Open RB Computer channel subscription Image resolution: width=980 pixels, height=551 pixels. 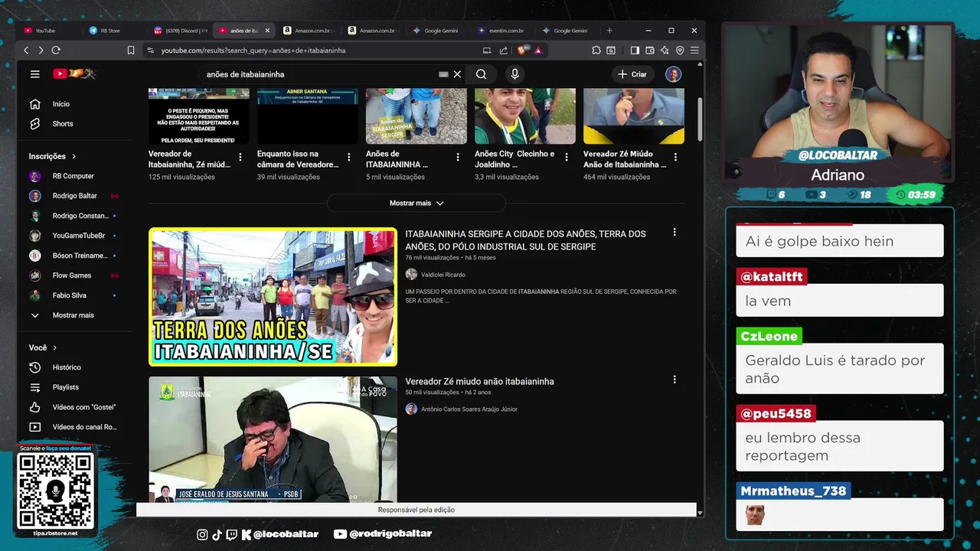[x=73, y=176]
